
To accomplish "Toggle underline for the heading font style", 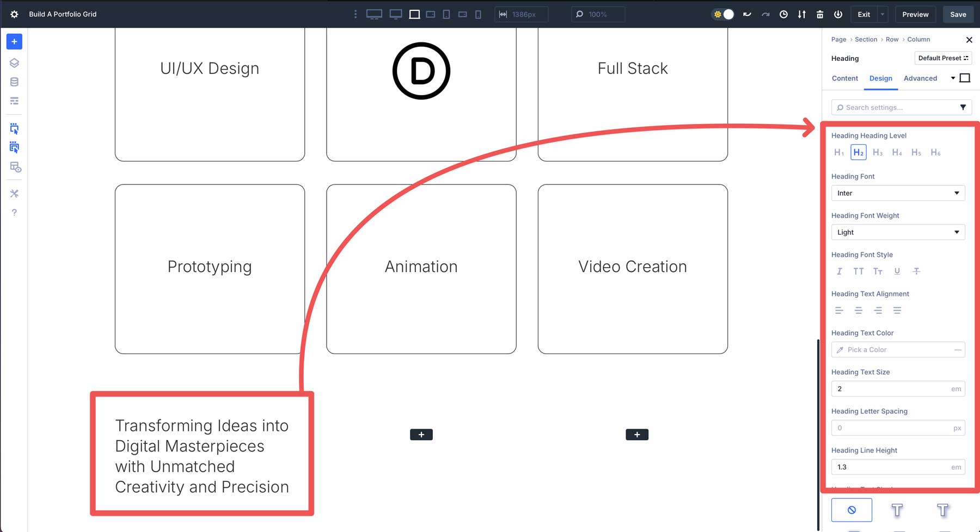I will pyautogui.click(x=897, y=271).
